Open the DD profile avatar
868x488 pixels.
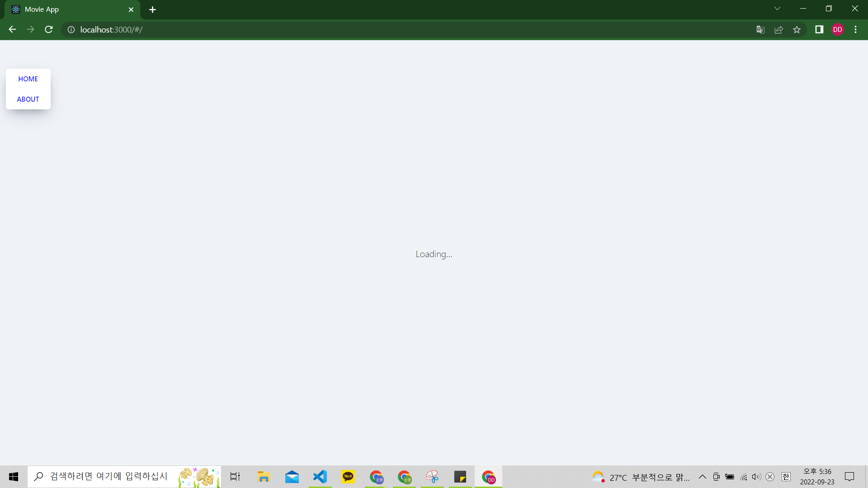838,30
